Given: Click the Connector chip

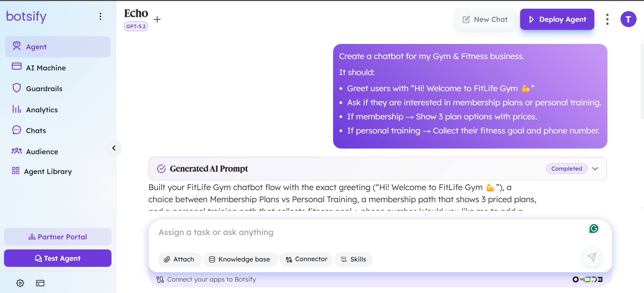Looking at the screenshot, I should pos(306,259).
